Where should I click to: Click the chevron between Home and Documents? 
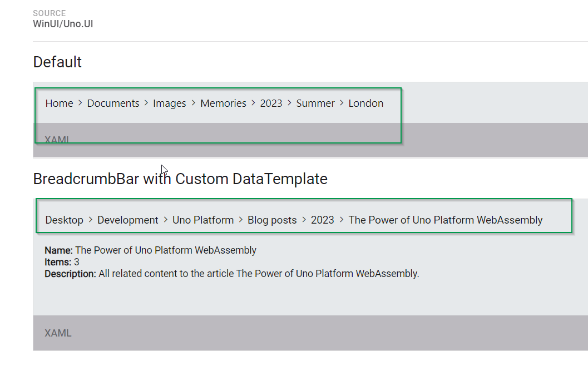pos(80,103)
